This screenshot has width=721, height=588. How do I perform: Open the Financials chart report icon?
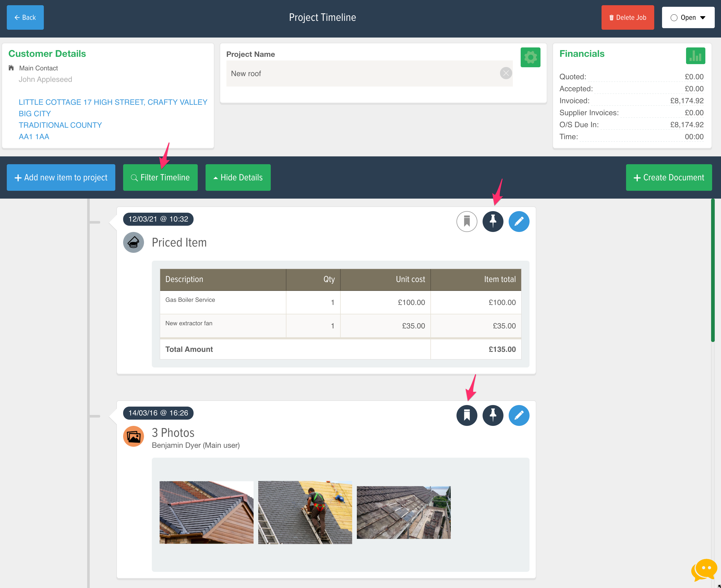tap(696, 56)
